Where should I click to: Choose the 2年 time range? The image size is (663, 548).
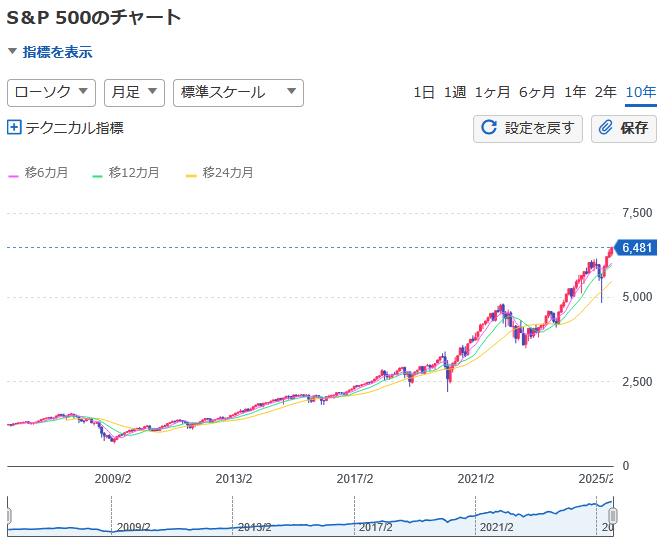[x=606, y=92]
